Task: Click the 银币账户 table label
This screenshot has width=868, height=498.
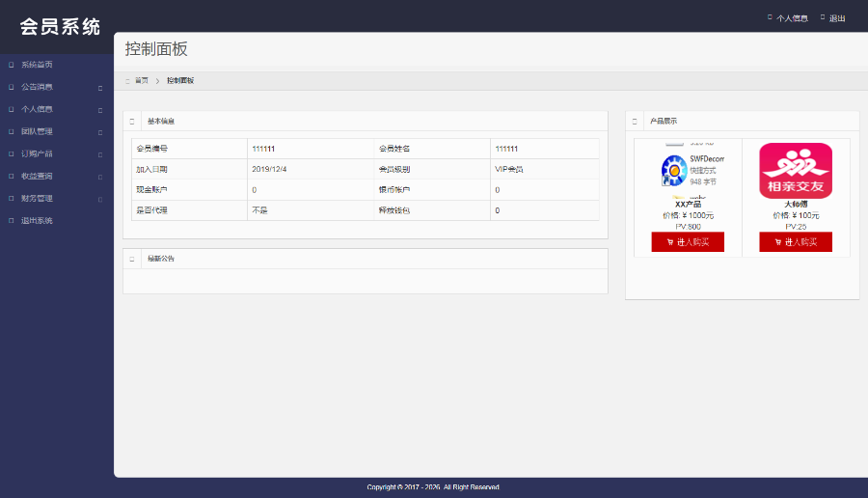Action: [394, 189]
